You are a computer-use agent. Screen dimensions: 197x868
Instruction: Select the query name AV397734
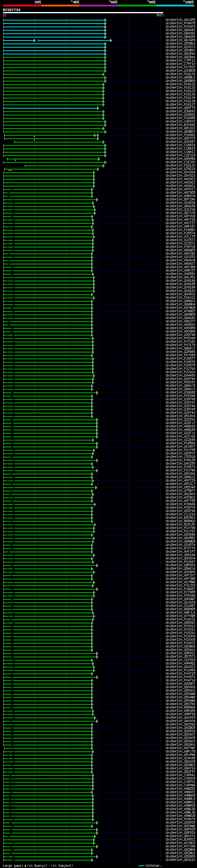(x=11, y=10)
